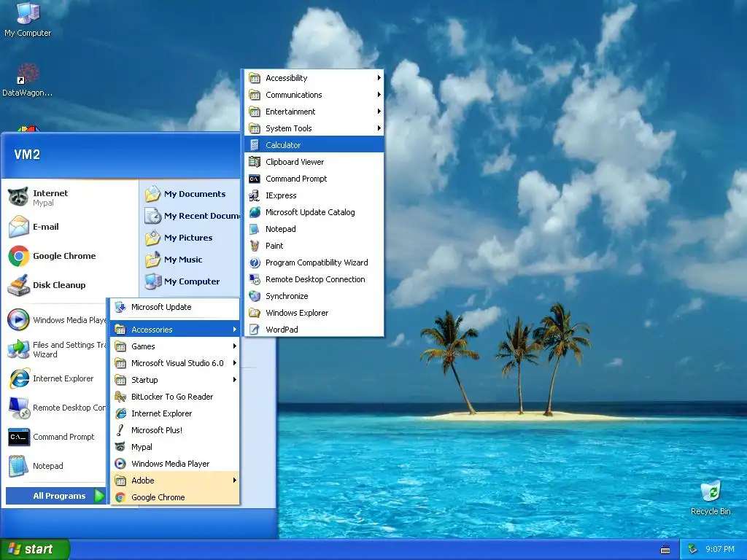
Task: Expand Microsoft Visual Studio 6.0 arrow
Action: (x=234, y=363)
